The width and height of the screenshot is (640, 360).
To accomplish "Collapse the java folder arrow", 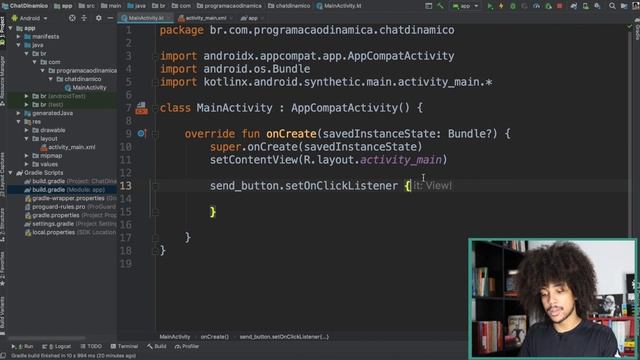I will (19, 45).
